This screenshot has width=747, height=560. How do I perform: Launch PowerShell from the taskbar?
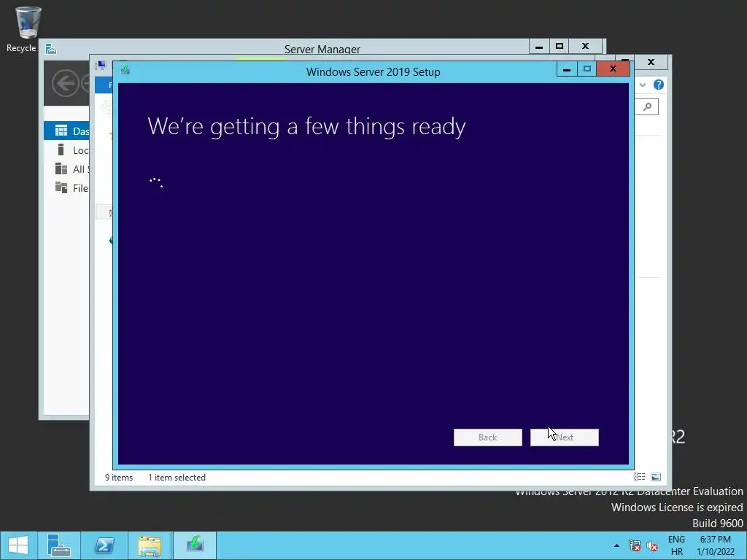[104, 545]
